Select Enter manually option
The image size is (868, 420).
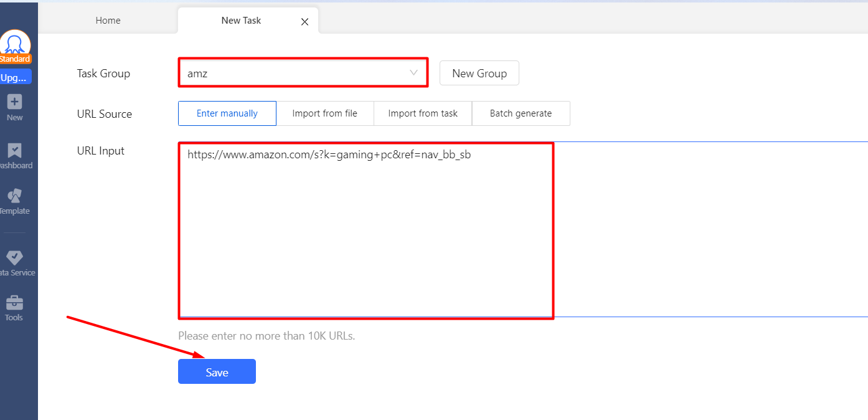pyautogui.click(x=227, y=113)
